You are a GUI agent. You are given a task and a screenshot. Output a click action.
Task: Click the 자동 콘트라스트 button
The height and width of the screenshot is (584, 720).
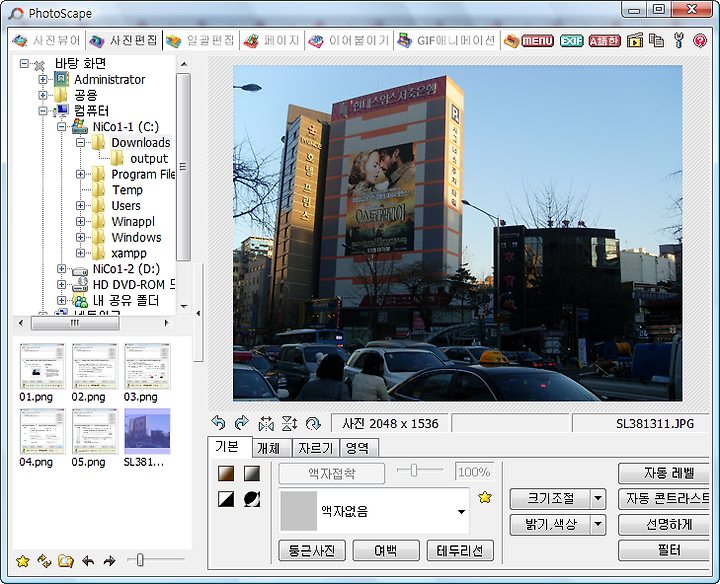pyautogui.click(x=664, y=499)
